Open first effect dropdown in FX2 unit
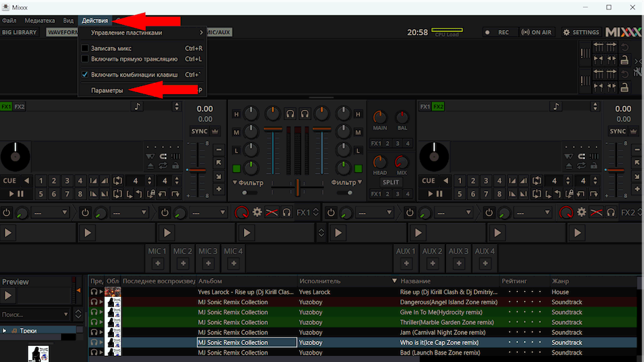The height and width of the screenshot is (362, 644). [x=375, y=212]
